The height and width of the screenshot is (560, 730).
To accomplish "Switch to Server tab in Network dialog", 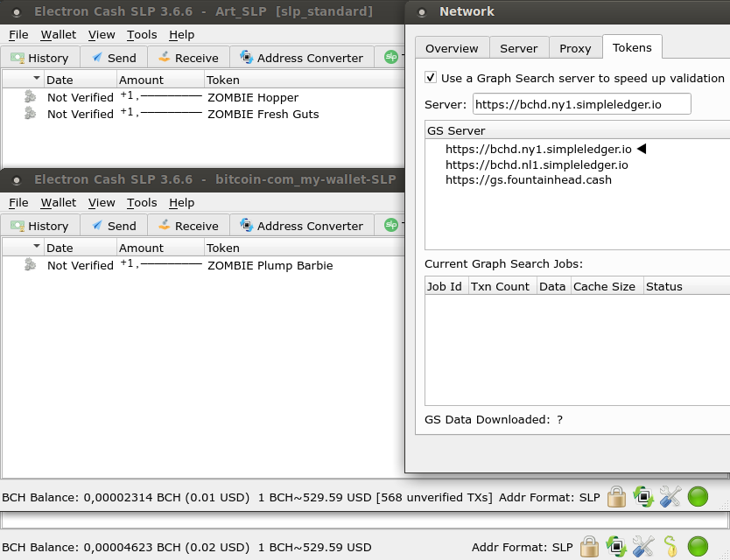I will [519, 48].
